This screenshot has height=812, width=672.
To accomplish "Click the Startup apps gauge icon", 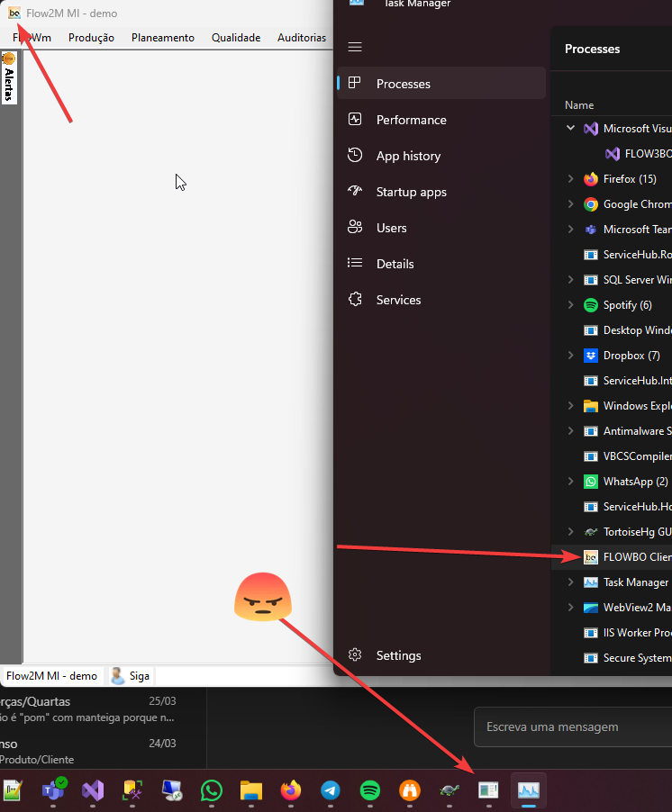I will coord(355,191).
